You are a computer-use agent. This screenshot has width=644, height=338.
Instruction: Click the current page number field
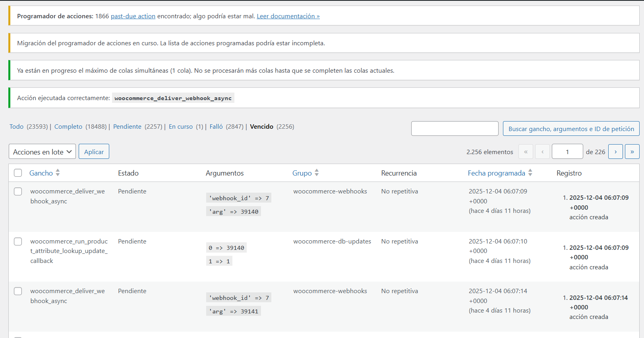point(567,152)
